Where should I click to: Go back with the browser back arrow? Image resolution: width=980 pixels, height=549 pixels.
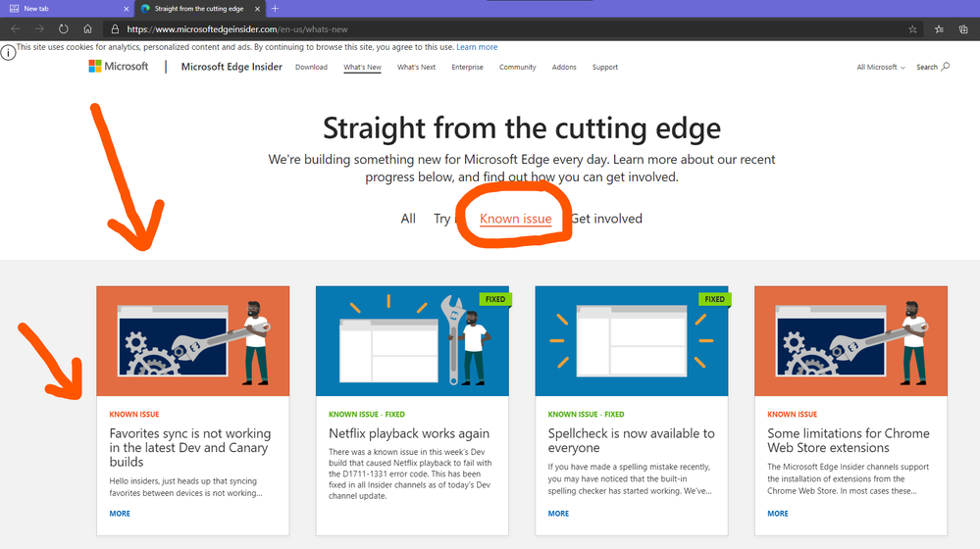tap(16, 29)
